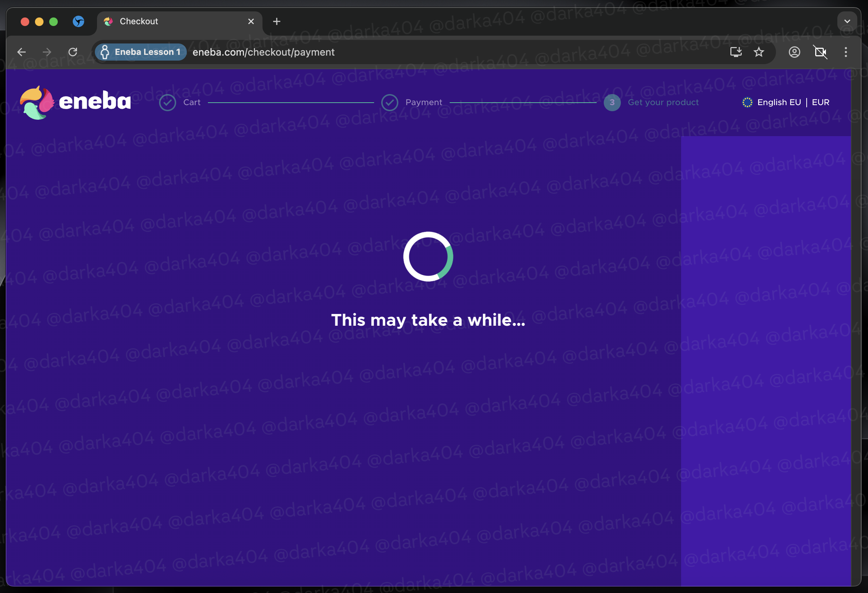868x593 pixels.
Task: Click the Cart step checkmark icon
Action: point(168,102)
